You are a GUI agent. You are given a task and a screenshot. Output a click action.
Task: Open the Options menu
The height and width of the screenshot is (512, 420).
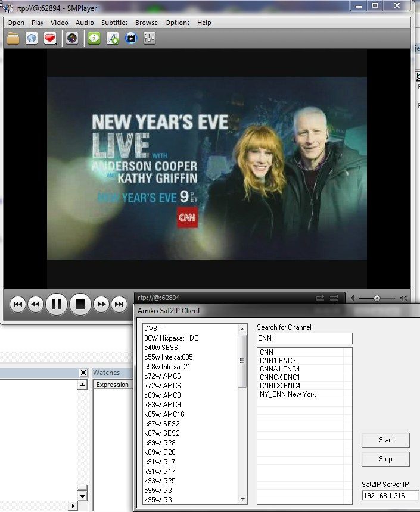tap(178, 23)
